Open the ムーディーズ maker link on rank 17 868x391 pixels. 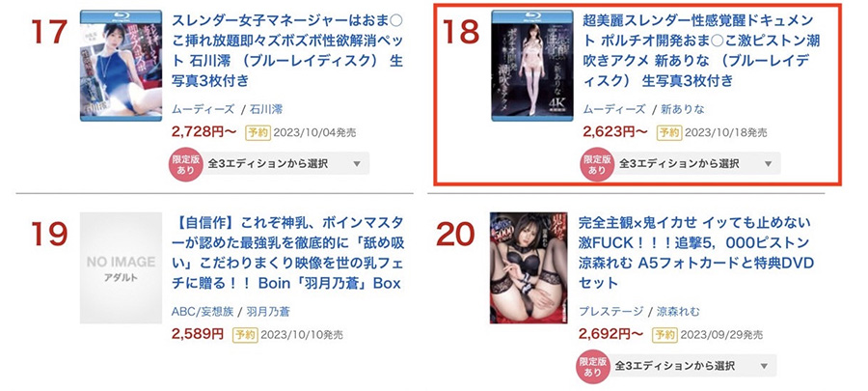(x=203, y=109)
